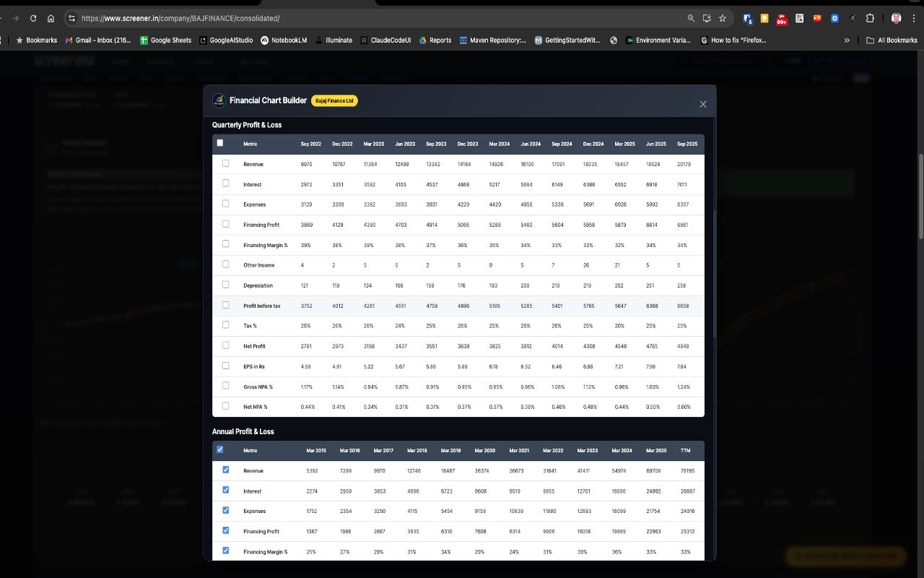Viewport: 924px width, 578px height.
Task: Check the Revenue row in Quarterly Profit & Loss
Action: click(x=225, y=164)
